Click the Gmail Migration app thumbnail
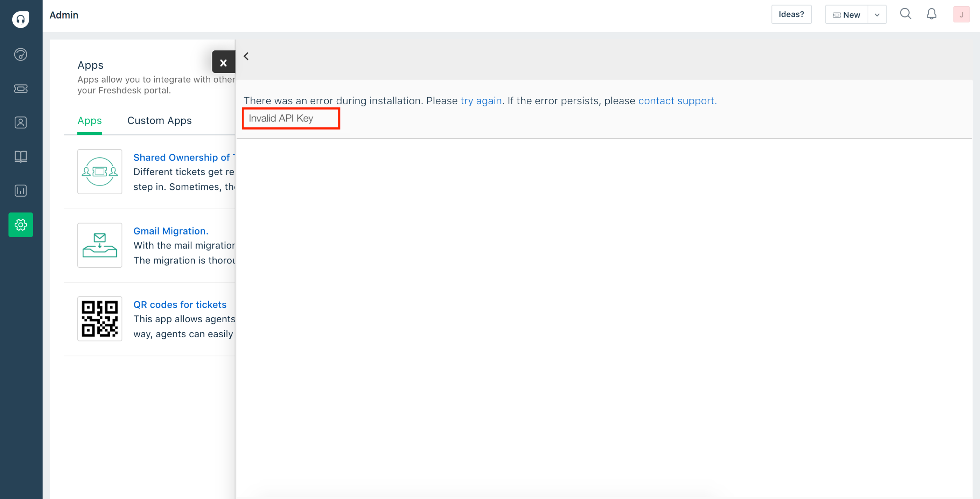This screenshot has width=980, height=499. (100, 245)
